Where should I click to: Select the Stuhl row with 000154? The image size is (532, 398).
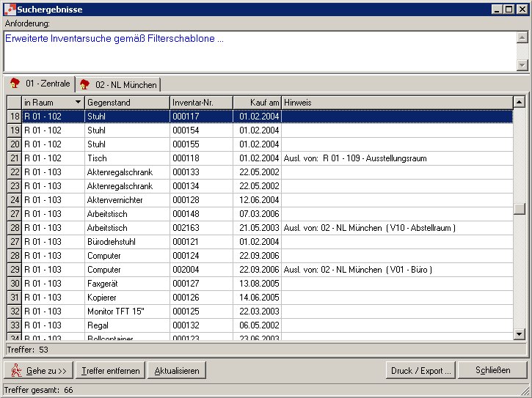point(260,130)
